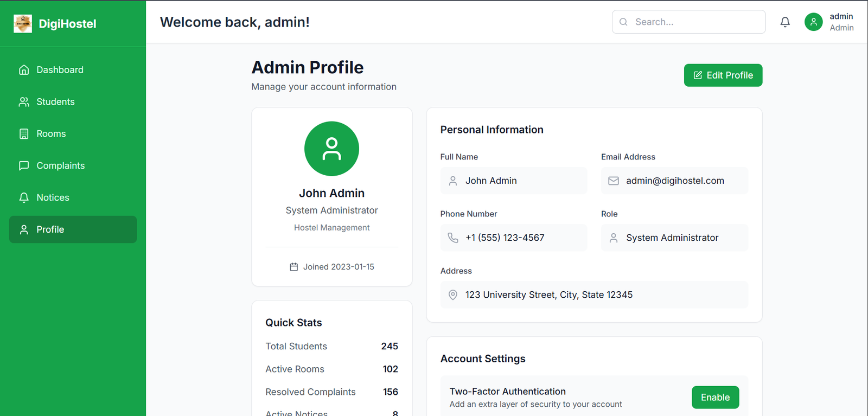Click the Admin Profile page title
Image resolution: width=868 pixels, height=416 pixels.
tap(308, 67)
